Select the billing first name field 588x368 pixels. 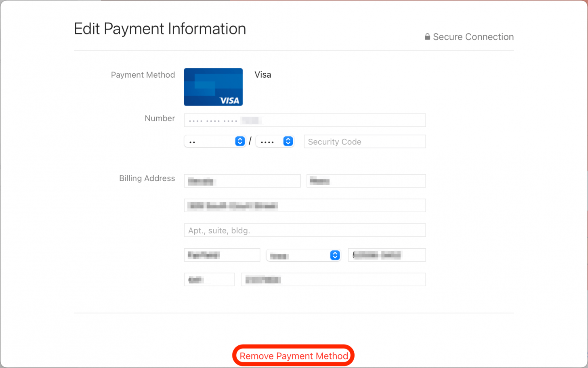242,181
